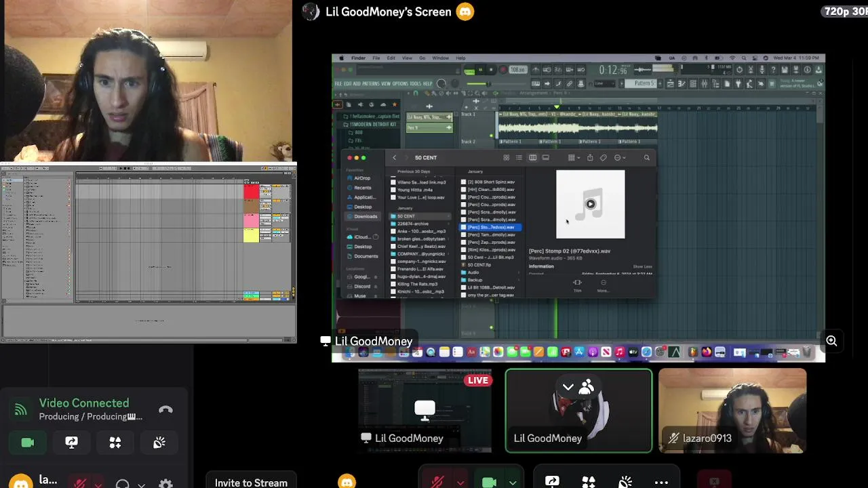Play the audio preview in Finder

(591, 204)
